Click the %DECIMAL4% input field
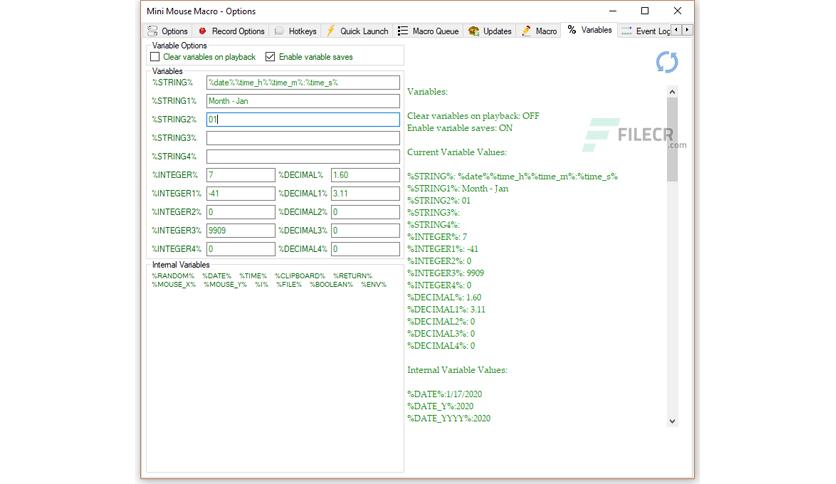Viewport: 836px width, 484px height. click(365, 249)
